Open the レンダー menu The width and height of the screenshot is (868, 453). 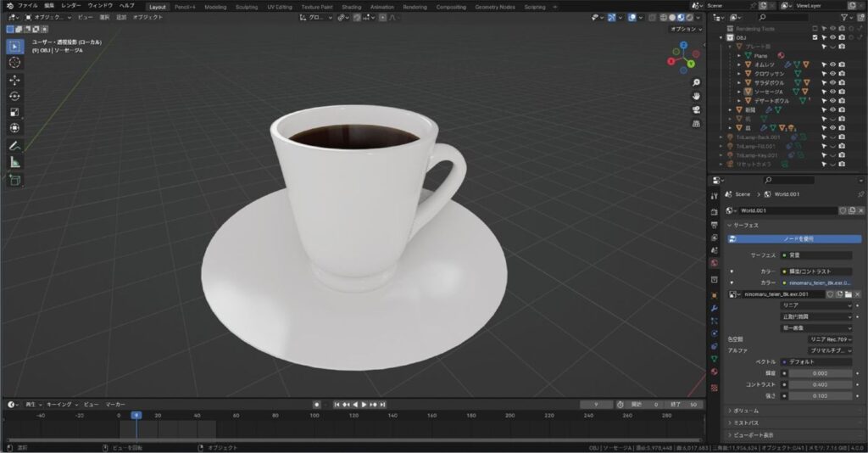(x=71, y=6)
